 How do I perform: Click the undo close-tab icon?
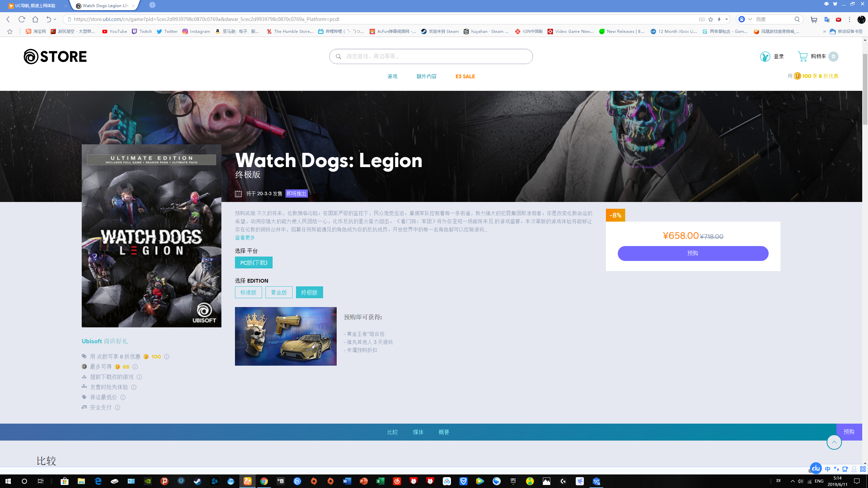click(x=49, y=19)
